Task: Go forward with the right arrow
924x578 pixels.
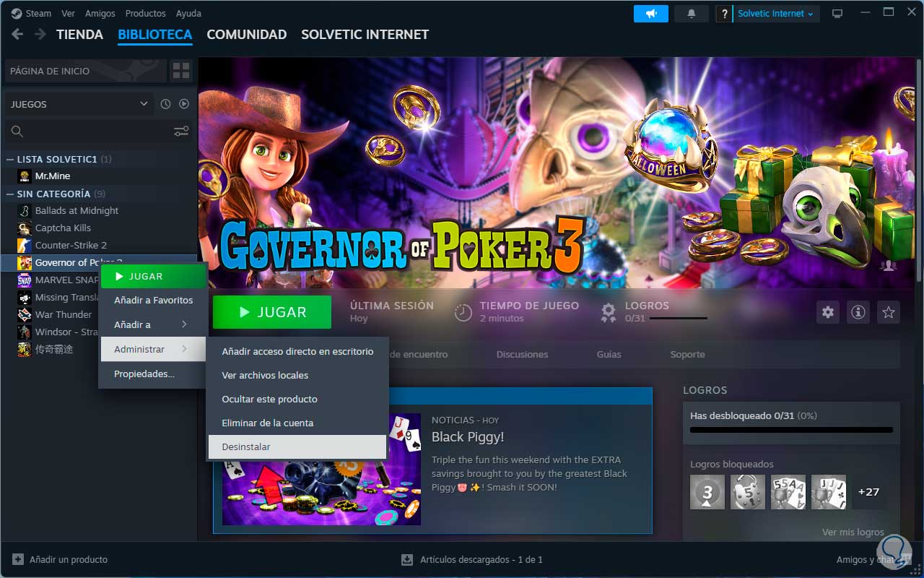Action: (40, 34)
